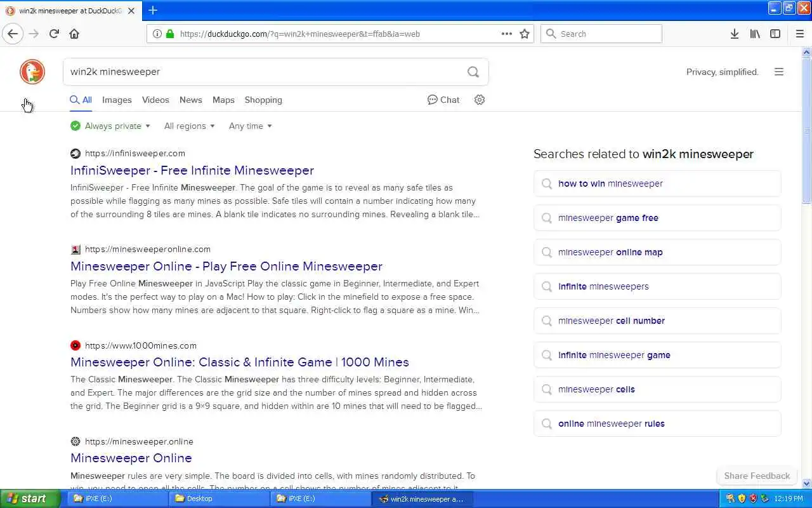Open Minesweeper Online - Play Free Online Minesweeper

click(x=226, y=266)
